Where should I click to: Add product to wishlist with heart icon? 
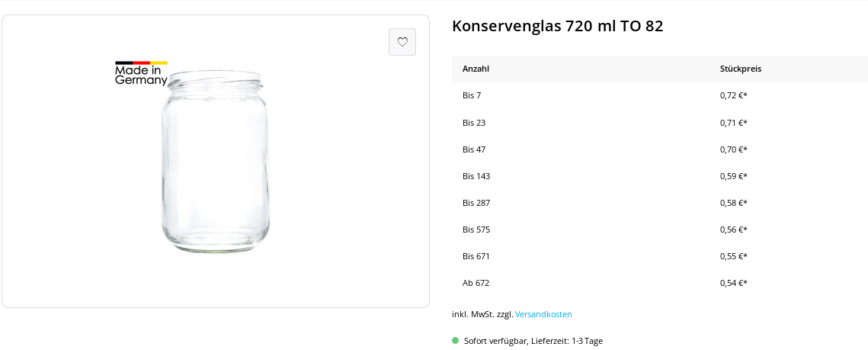pos(402,42)
